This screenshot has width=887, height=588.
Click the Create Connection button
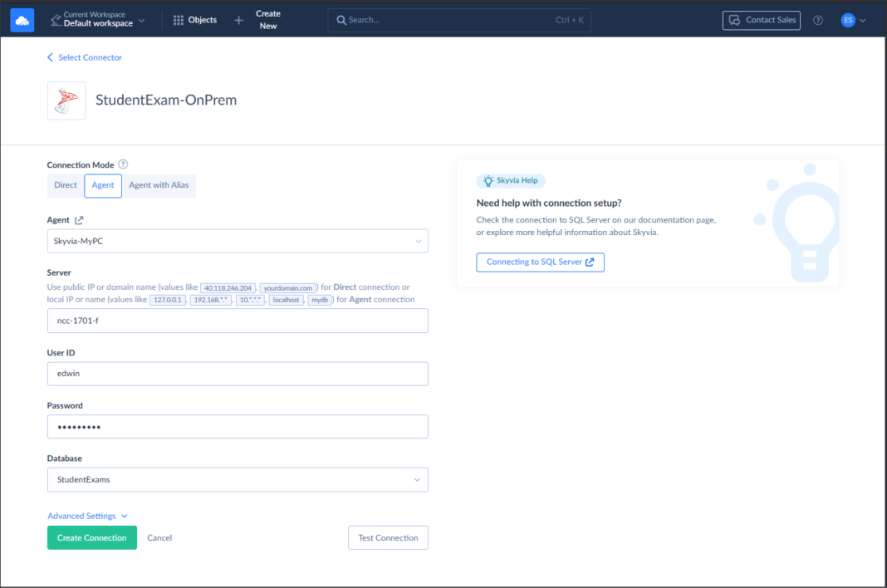[91, 537]
